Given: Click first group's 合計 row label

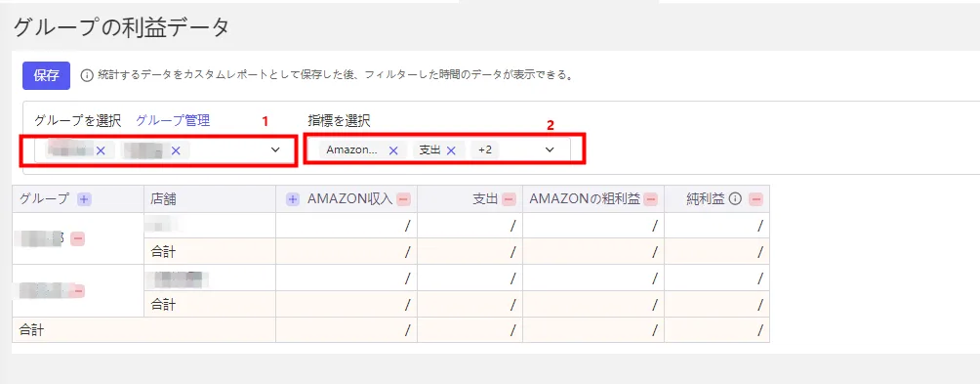Looking at the screenshot, I should [x=163, y=251].
